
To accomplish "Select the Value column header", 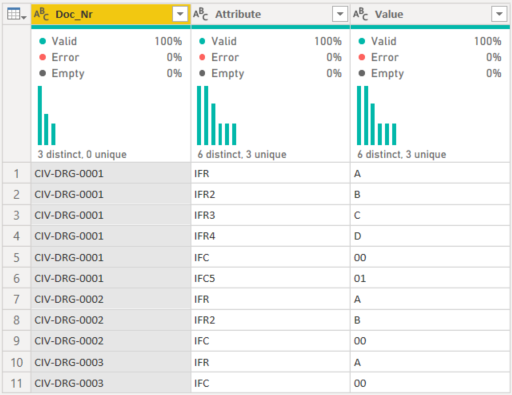I will pos(430,14).
